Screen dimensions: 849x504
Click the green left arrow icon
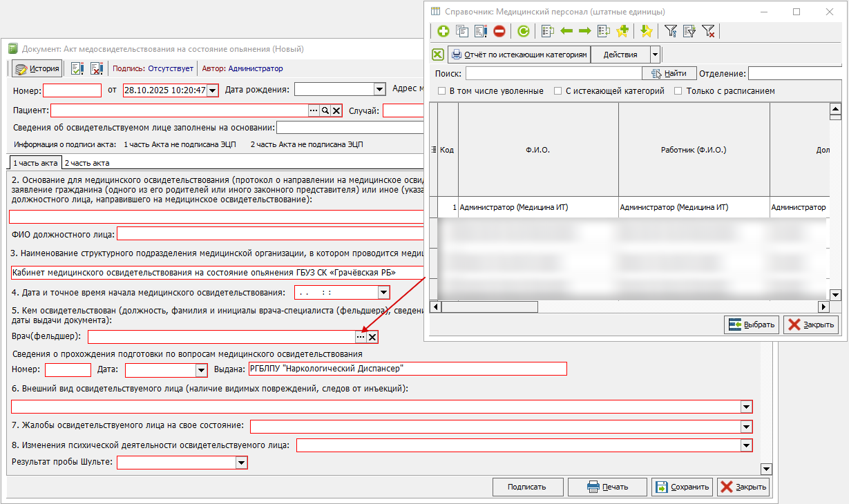(x=566, y=31)
